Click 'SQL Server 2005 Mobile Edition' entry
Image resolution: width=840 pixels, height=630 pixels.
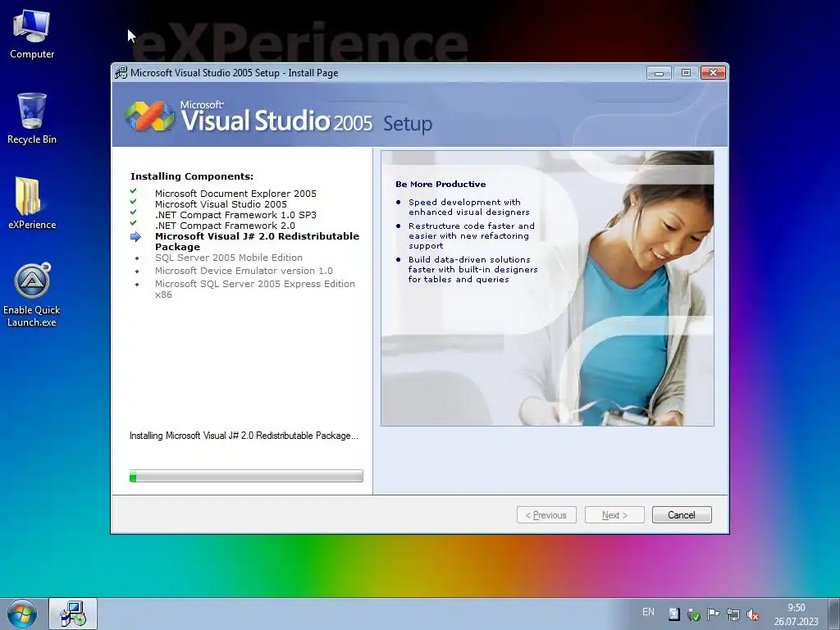tap(229, 258)
